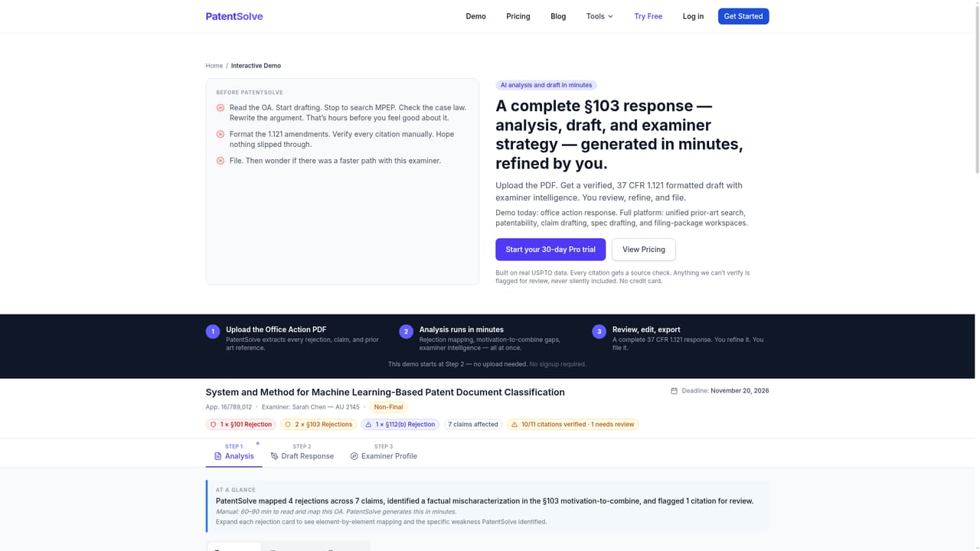Viewport: 980px width, 551px height.
Task: Click step 2 Analysis runs in minutes
Action: point(487,338)
